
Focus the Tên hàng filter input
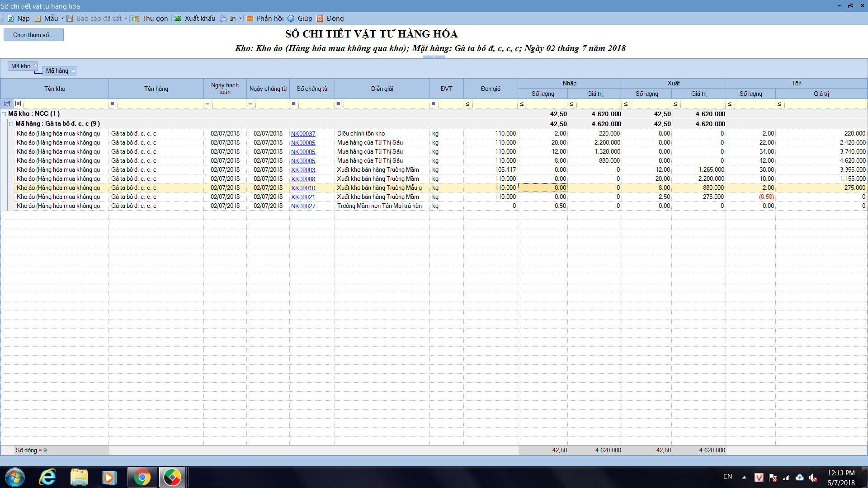[160, 103]
